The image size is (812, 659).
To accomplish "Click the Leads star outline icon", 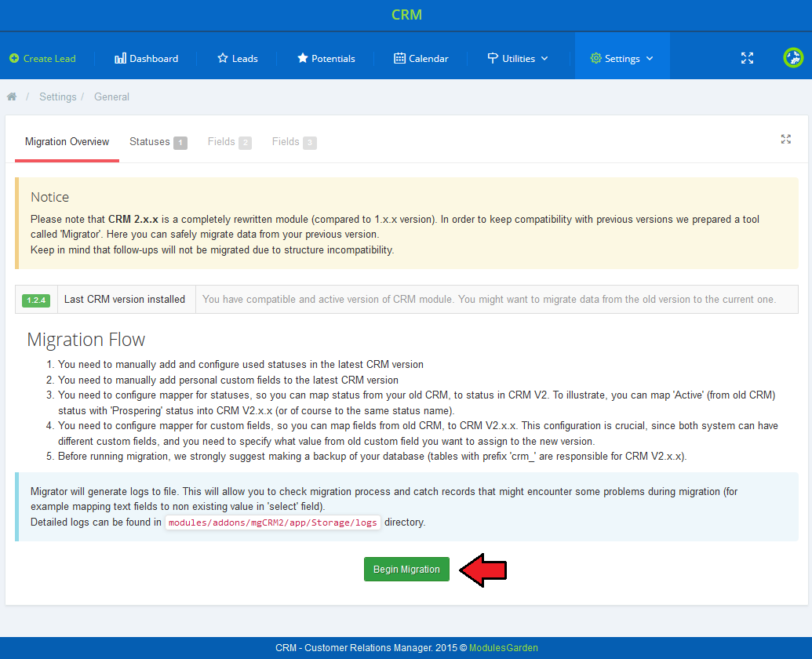I will [223, 58].
